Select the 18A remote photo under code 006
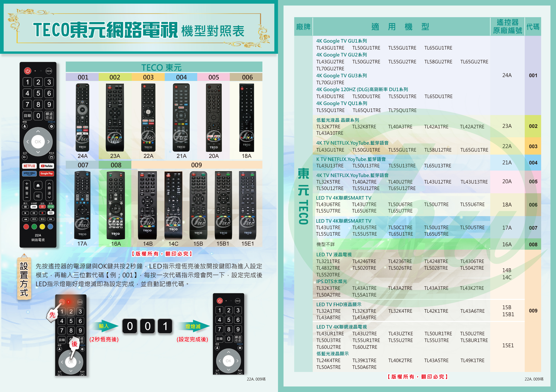This screenshot has height=392, width=556. point(246,117)
